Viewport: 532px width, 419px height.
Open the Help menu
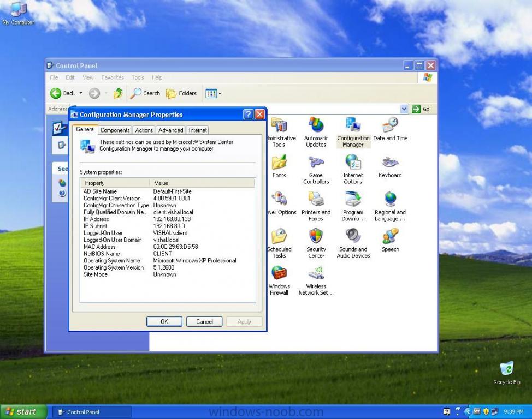coord(157,77)
